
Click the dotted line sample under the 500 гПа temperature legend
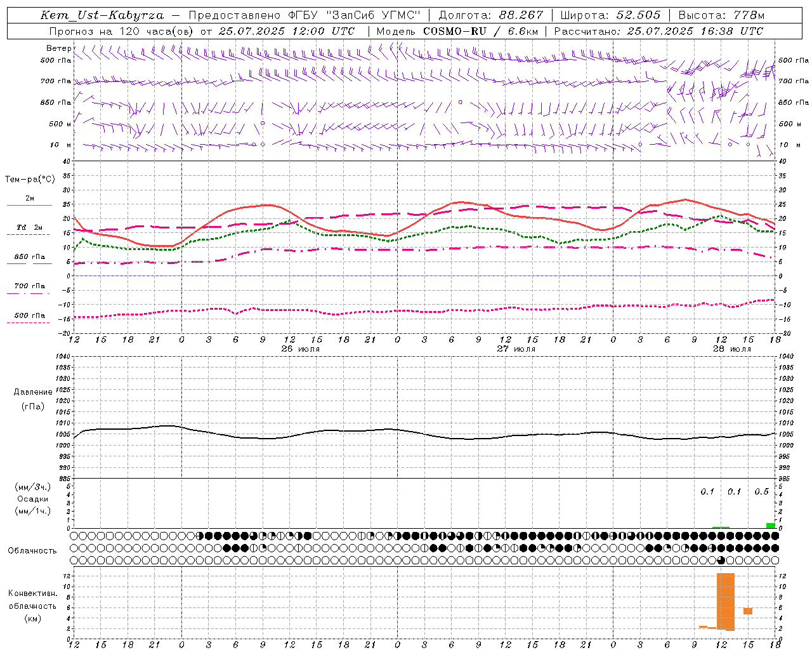pyautogui.click(x=29, y=322)
